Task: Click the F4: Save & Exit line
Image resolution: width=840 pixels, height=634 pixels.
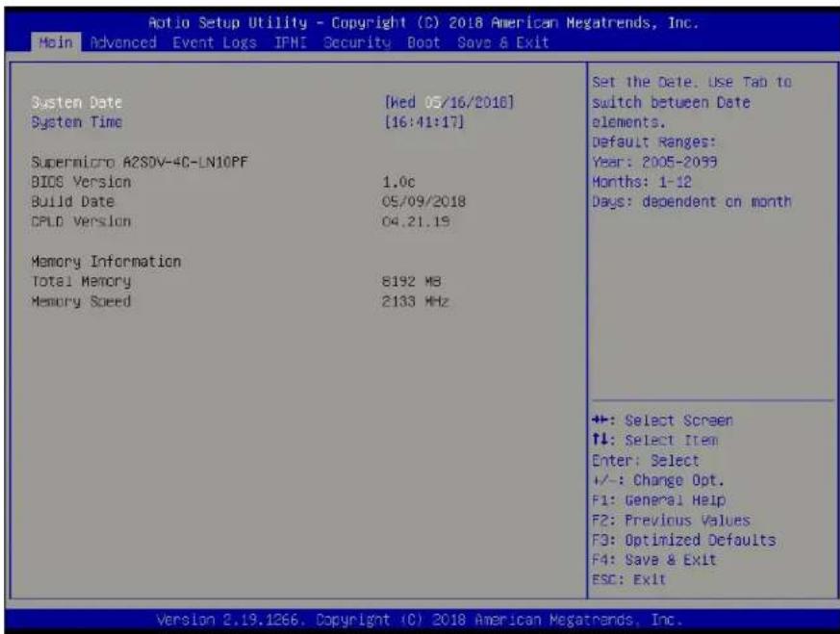Action: (x=653, y=560)
